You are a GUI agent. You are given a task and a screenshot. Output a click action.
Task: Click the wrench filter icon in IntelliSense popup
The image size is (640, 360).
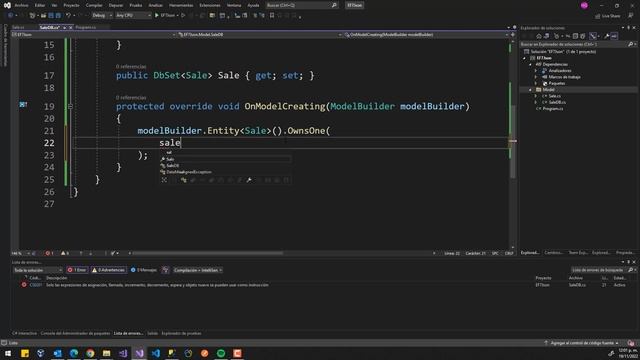pyautogui.click(x=249, y=180)
